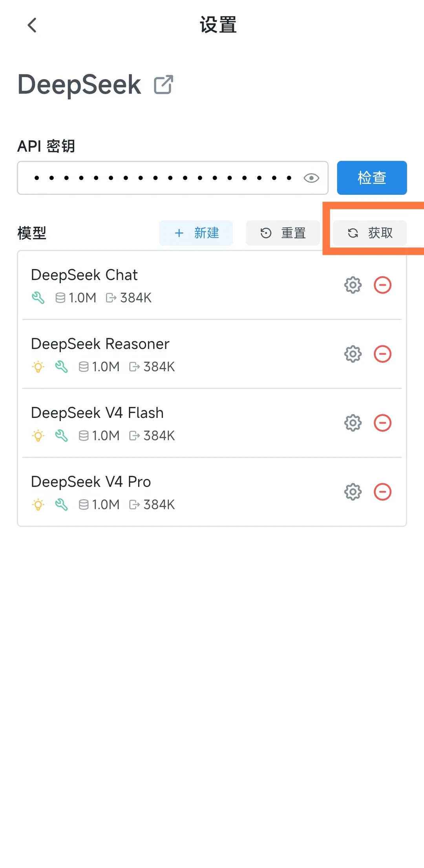Add a new model with 新建
The image size is (424, 868).
196,233
